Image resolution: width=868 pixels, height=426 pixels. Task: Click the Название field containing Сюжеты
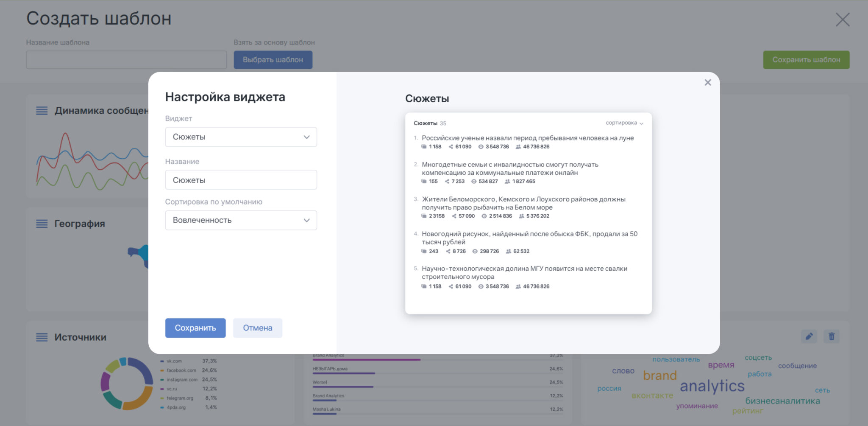click(241, 180)
